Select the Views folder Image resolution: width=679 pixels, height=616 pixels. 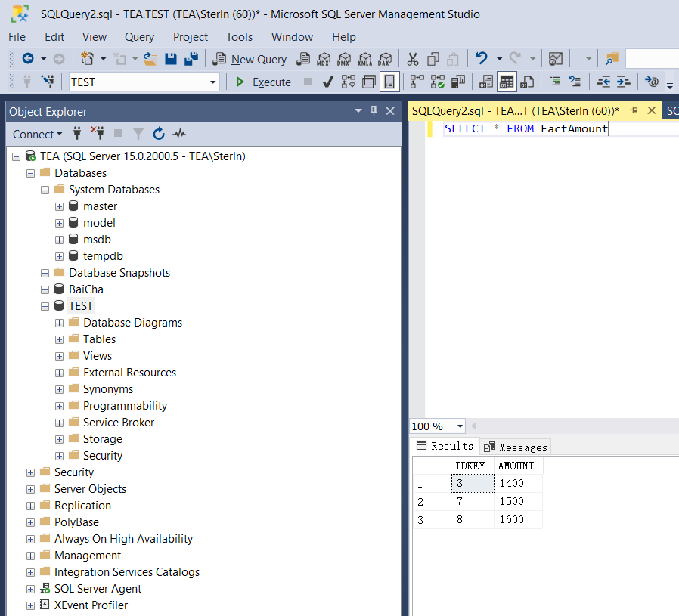coord(98,356)
